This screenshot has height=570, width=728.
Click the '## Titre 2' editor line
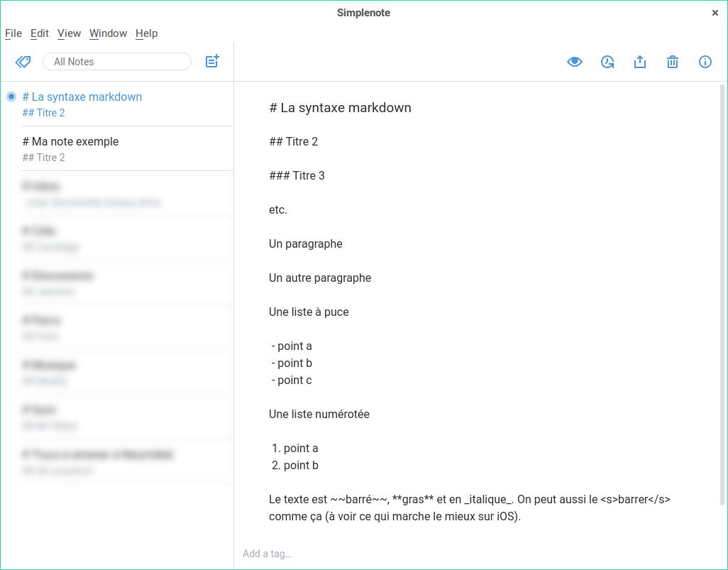(294, 142)
